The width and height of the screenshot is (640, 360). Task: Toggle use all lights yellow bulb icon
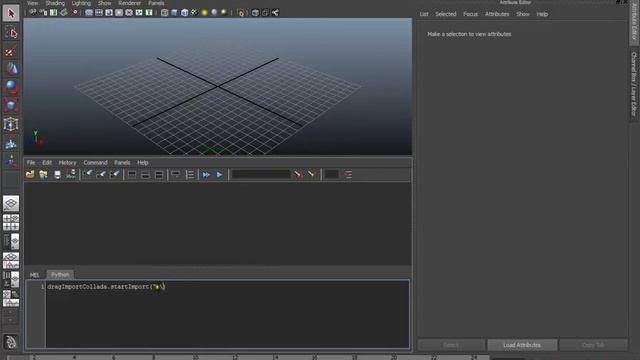pyautogui.click(x=204, y=13)
